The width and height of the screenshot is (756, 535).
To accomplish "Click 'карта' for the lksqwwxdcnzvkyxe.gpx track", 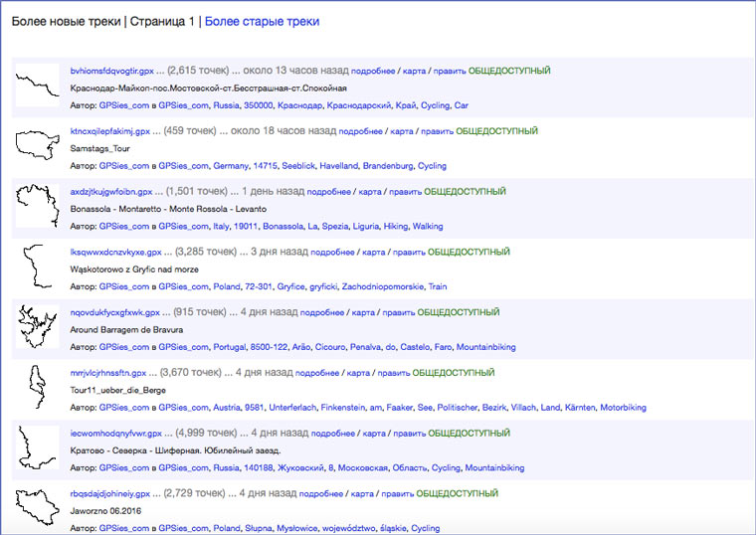I will [374, 252].
